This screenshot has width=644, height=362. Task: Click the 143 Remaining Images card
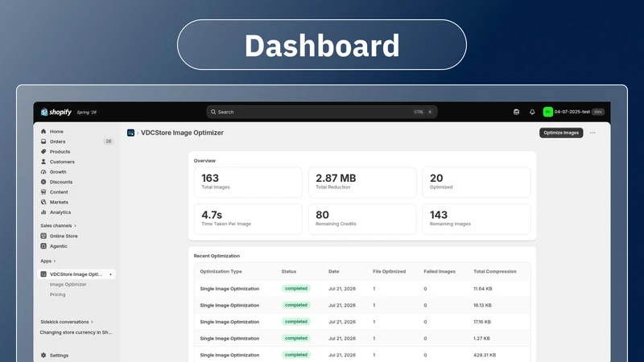pyautogui.click(x=477, y=219)
